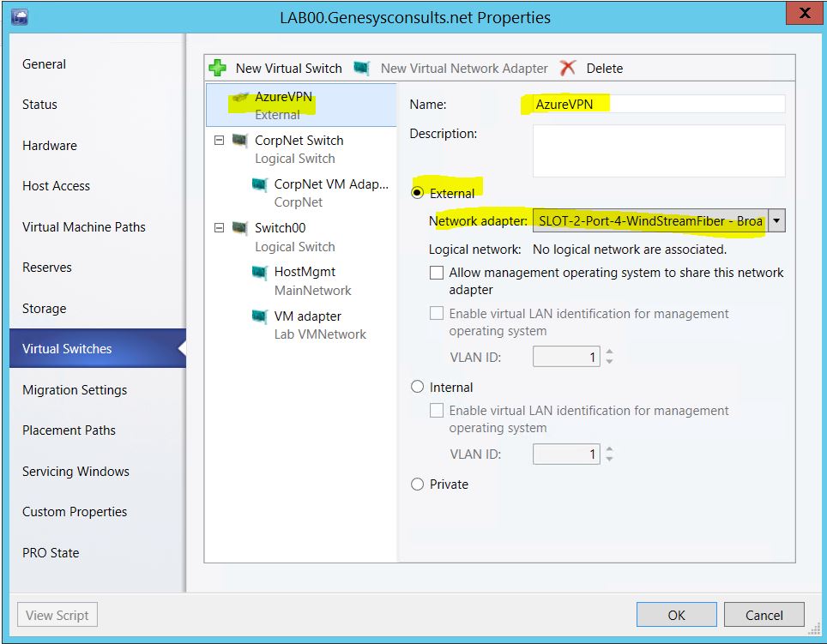Select the AzureVPN switch icon in tree
The image size is (827, 644).
tap(241, 98)
